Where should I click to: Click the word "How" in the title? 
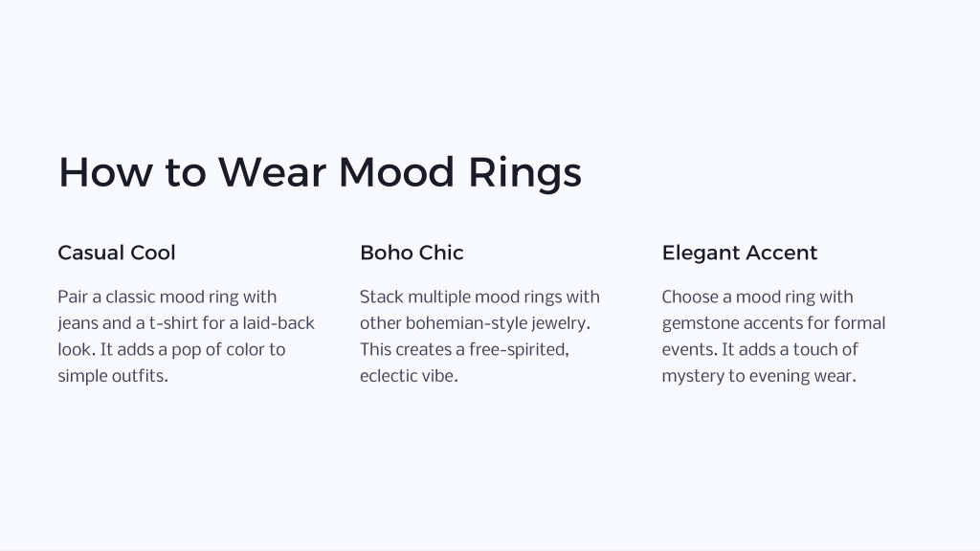tap(105, 172)
